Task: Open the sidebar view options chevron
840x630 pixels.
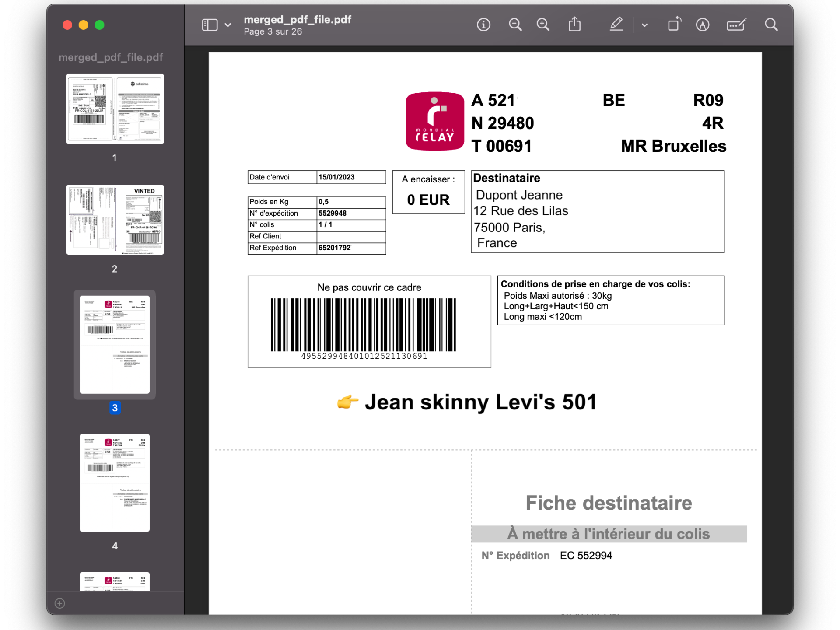Action: [228, 25]
